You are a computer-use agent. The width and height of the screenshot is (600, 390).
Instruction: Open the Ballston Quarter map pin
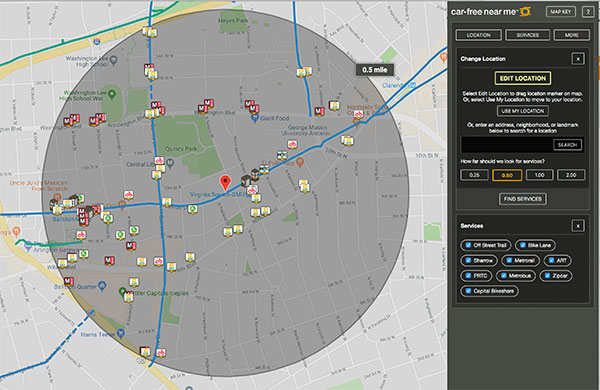(x=102, y=286)
